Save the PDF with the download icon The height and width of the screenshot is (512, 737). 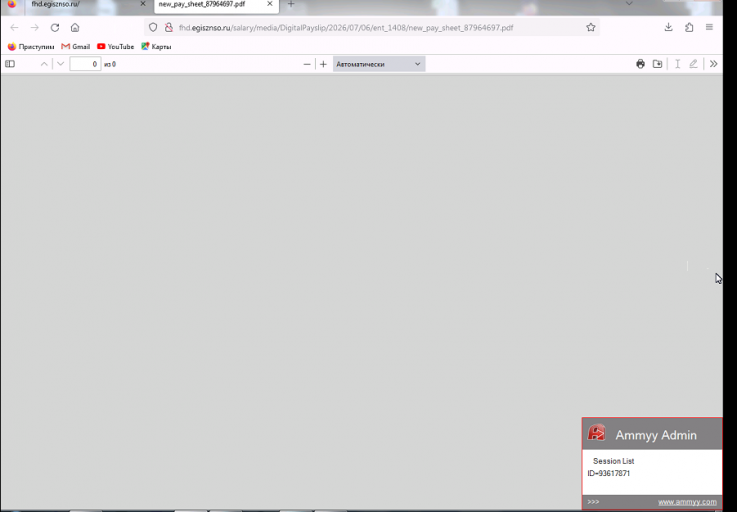point(658,64)
